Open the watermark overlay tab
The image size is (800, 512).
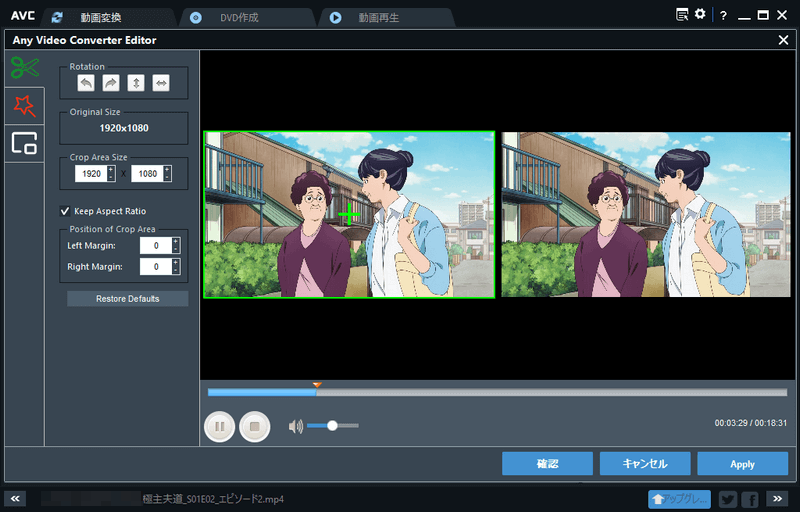pos(24,143)
